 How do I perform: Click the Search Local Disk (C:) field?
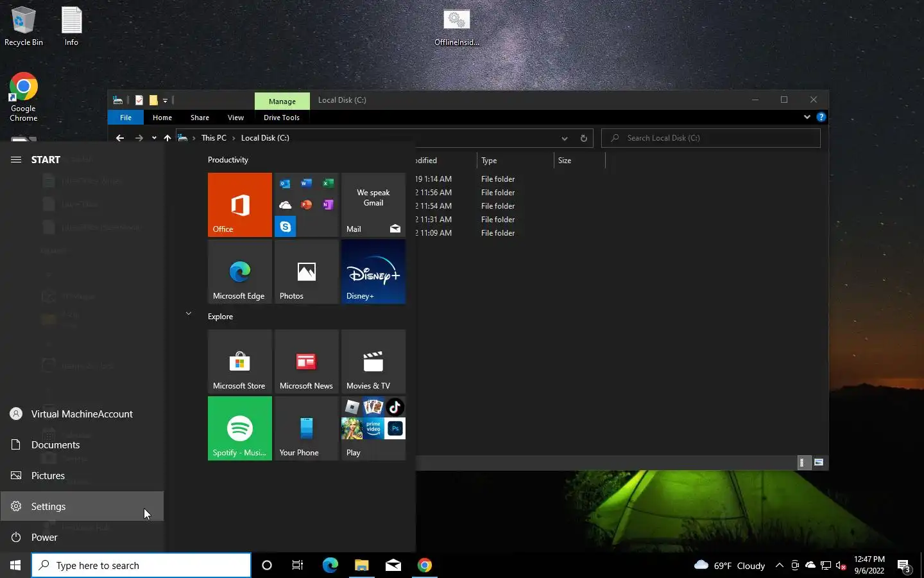(711, 138)
